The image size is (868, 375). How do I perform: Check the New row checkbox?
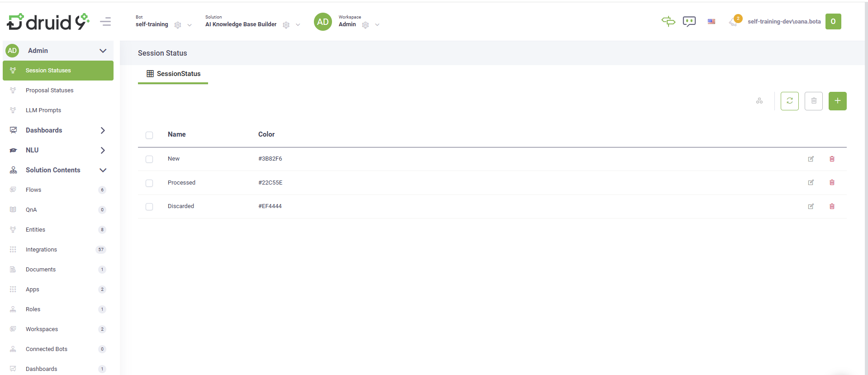pyautogui.click(x=149, y=159)
